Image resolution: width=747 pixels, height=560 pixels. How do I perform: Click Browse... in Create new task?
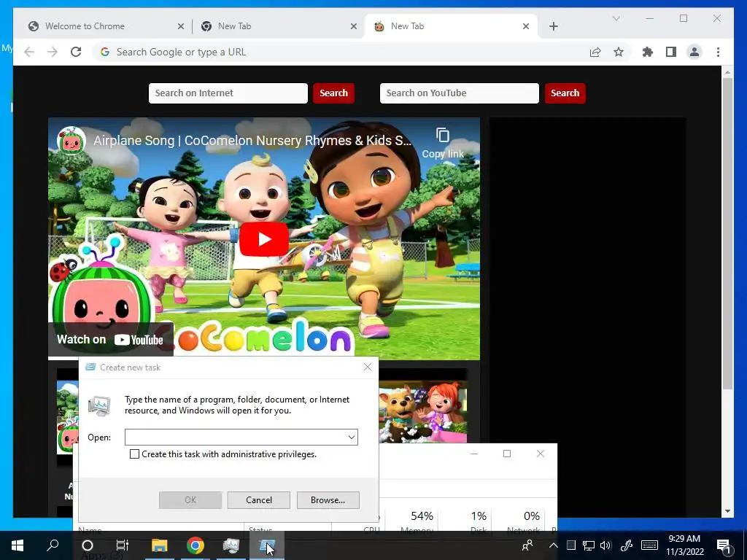tap(328, 500)
